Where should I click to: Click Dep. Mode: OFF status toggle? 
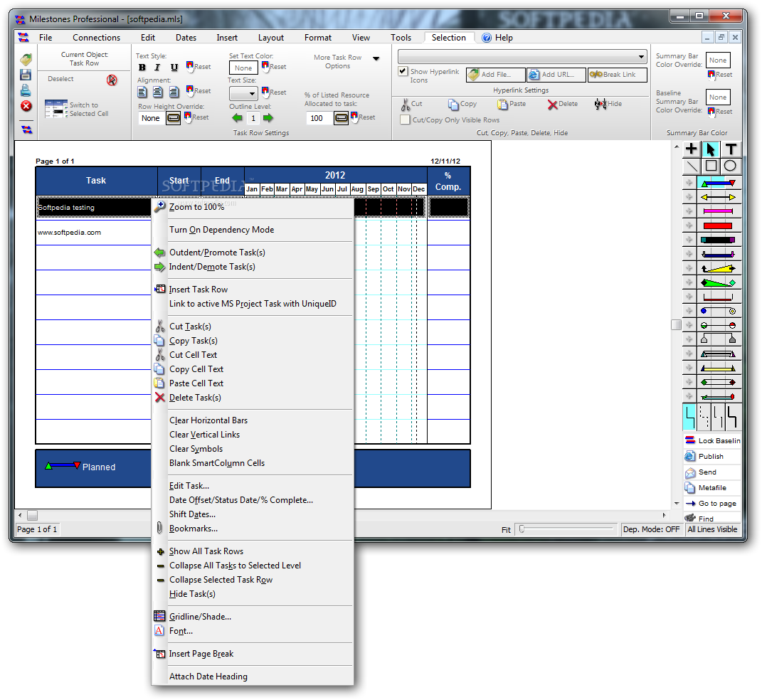[651, 529]
